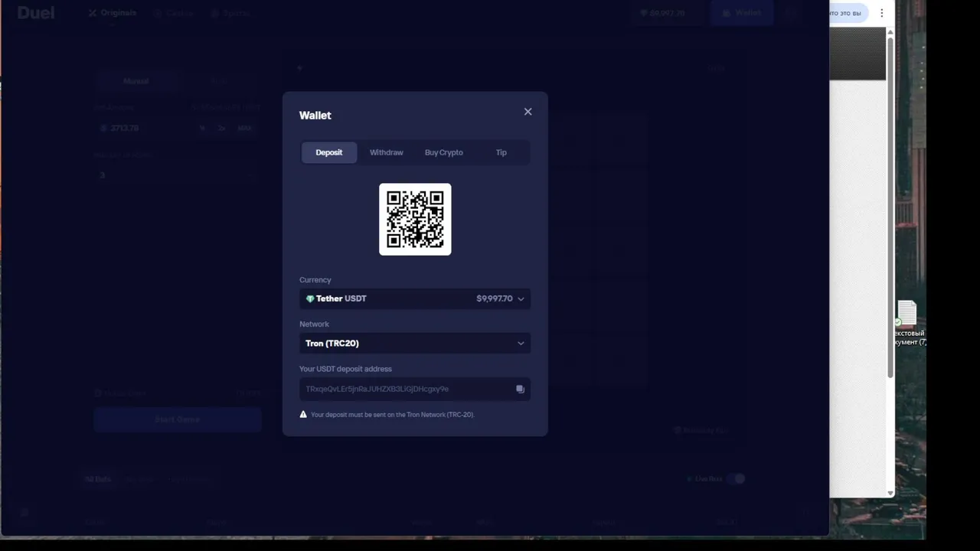This screenshot has width=980, height=551.
Task: Click the deposit QR code image
Action: (x=415, y=219)
